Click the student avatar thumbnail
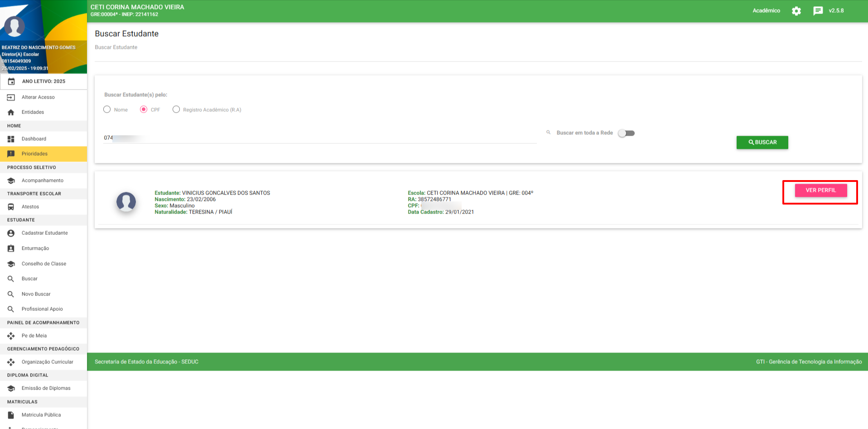 (126, 202)
